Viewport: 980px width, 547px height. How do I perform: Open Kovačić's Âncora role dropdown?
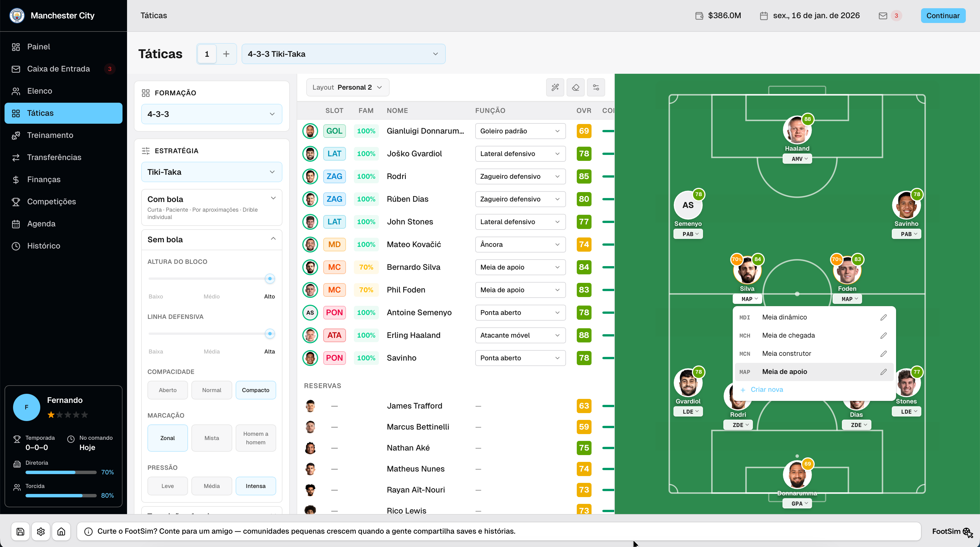520,244
